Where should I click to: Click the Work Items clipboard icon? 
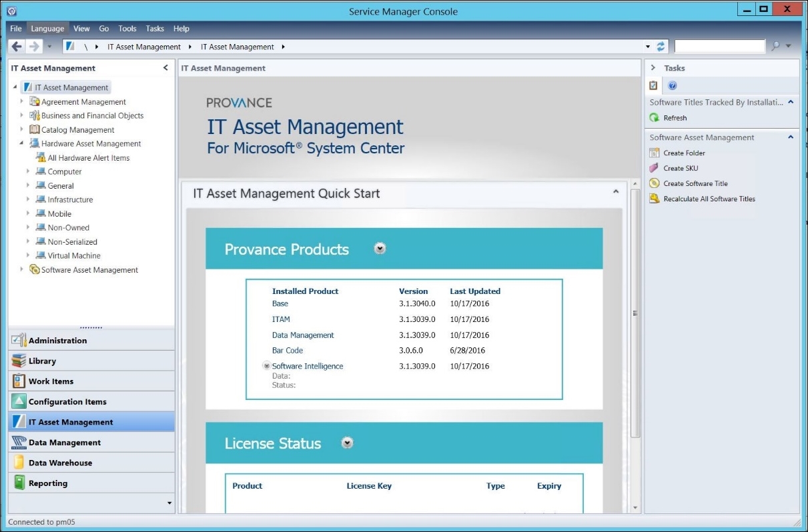19,381
